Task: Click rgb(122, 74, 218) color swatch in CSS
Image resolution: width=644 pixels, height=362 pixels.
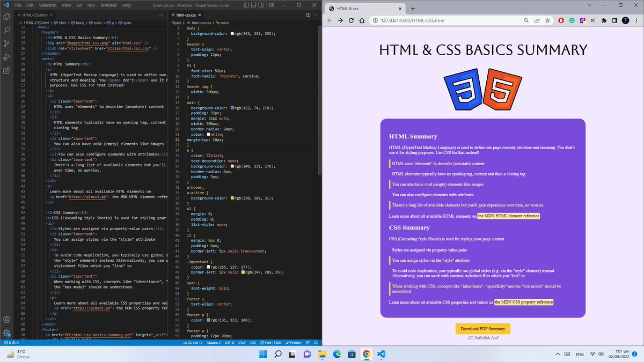Action: (232, 108)
